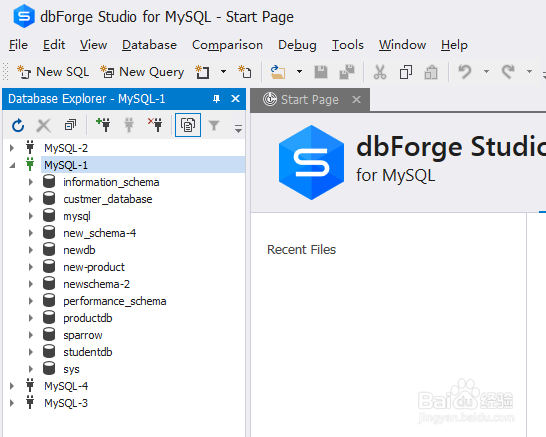Expand the custmer_database node
Viewport: 546px width, 437px height.
point(31,199)
